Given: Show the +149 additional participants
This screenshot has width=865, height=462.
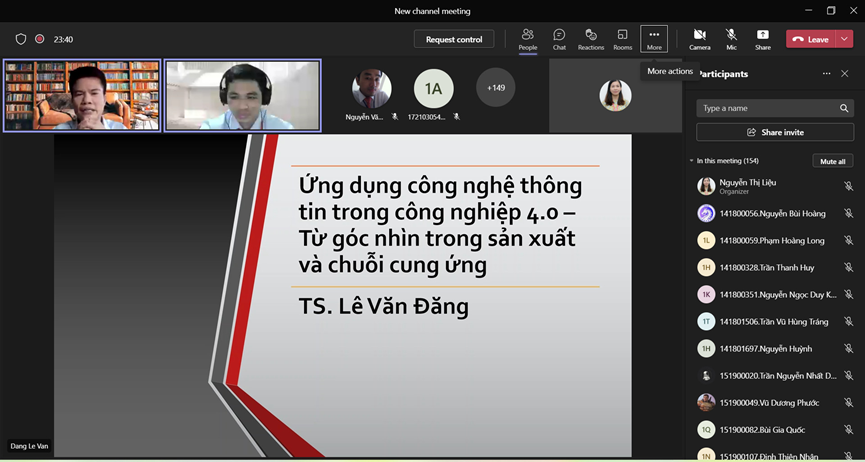Looking at the screenshot, I should 495,88.
